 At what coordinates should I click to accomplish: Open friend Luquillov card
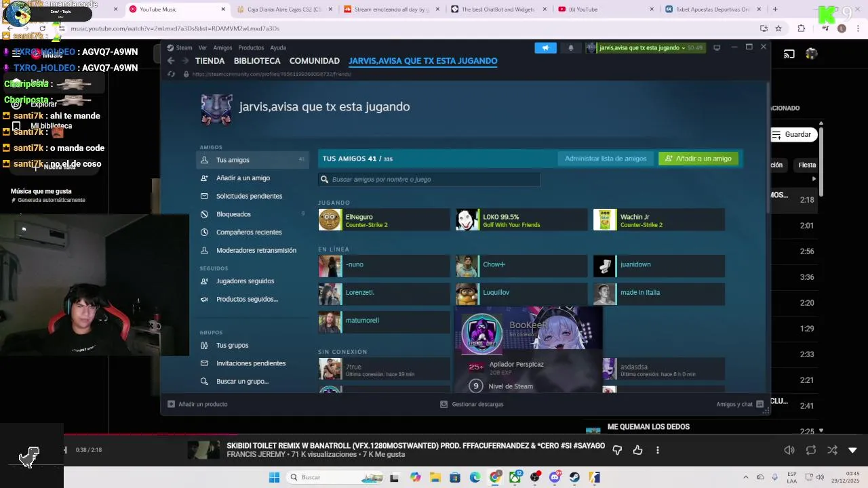pos(521,294)
